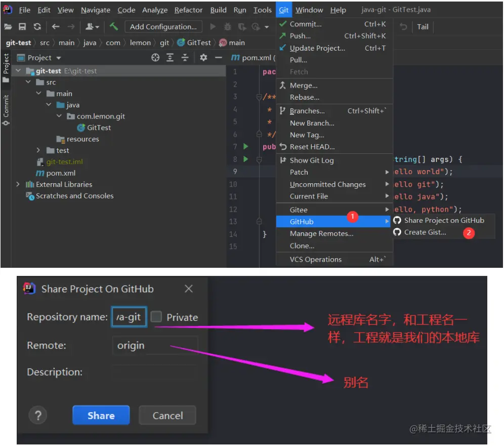The image size is (504, 447).
Task: Click the Share button
Action: [x=101, y=415]
